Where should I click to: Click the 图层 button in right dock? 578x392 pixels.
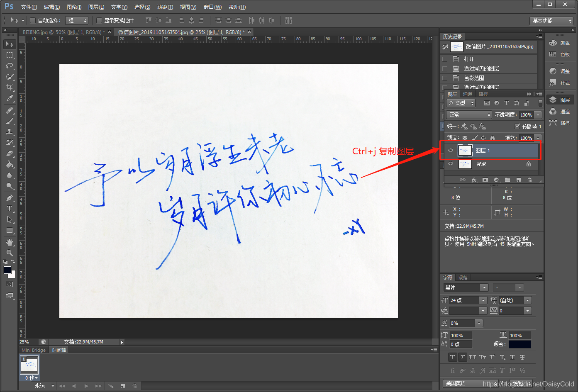point(559,100)
